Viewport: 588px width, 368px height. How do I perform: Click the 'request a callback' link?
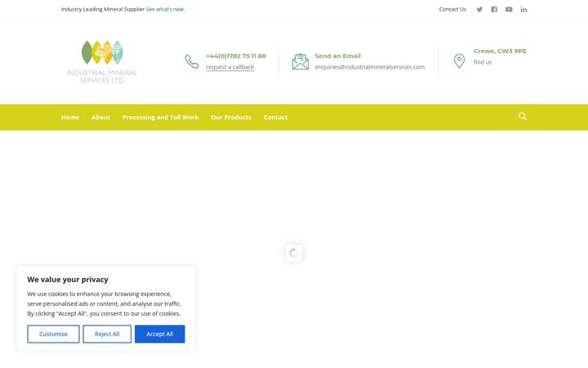tap(229, 67)
